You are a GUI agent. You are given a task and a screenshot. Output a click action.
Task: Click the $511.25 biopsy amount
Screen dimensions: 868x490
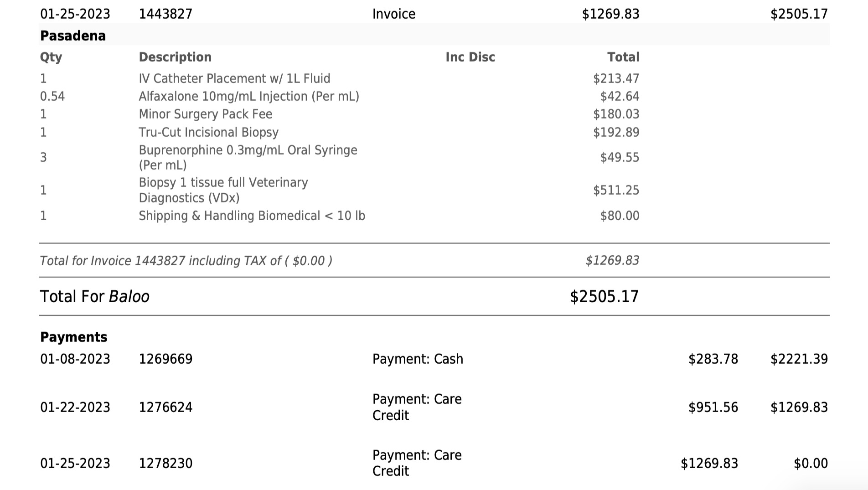(616, 190)
